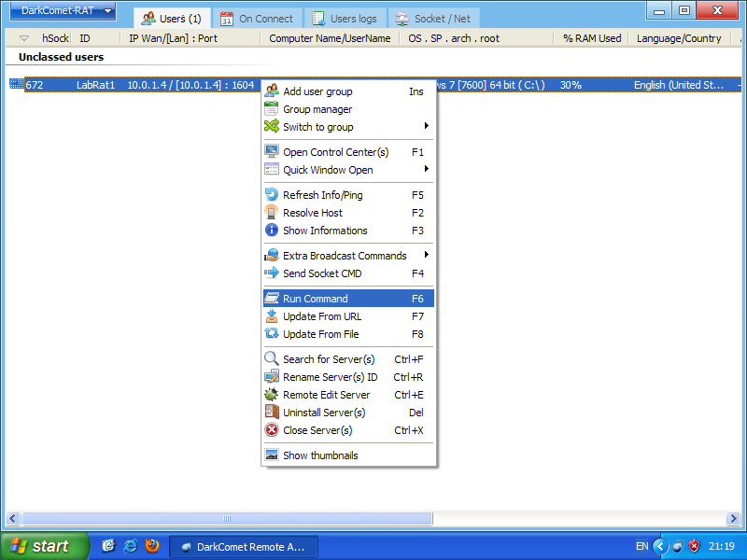Sort by the % RAM Used column
747x560 pixels.
click(x=592, y=38)
